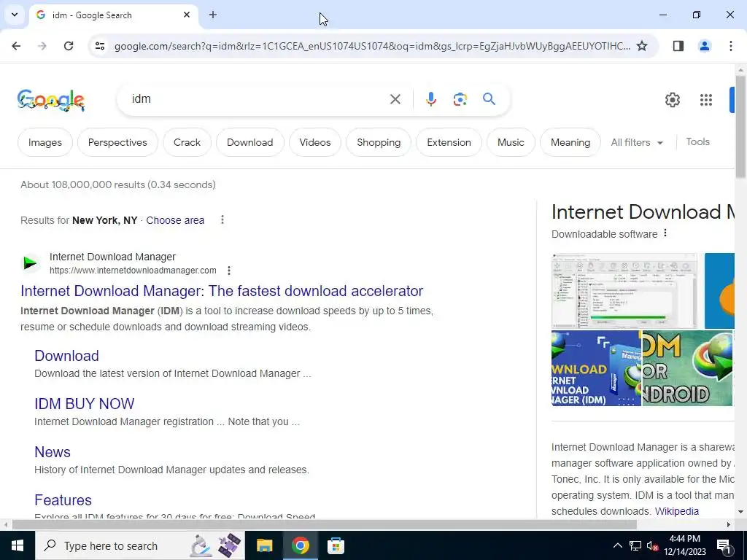
Task: Filter results by Videos
Action: tap(315, 142)
